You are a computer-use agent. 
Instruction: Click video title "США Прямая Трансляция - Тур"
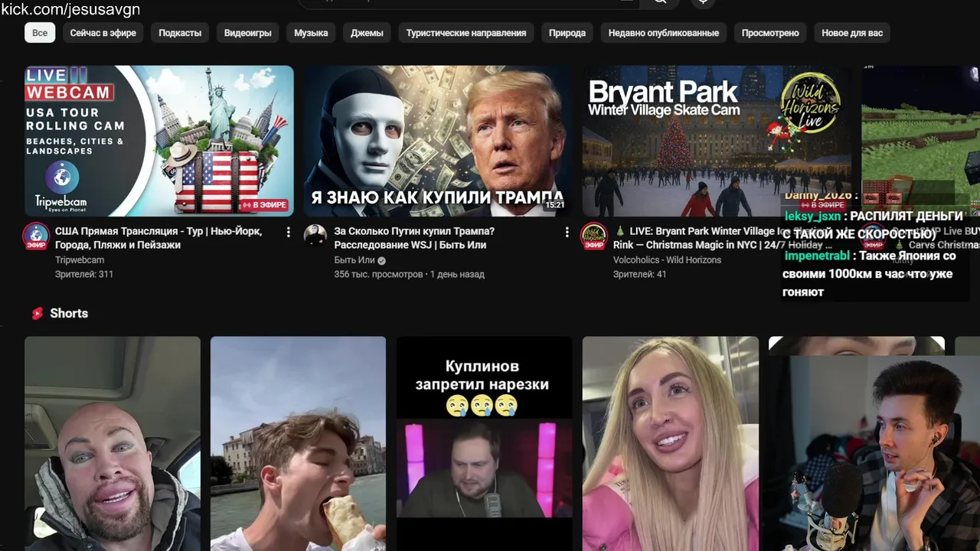[158, 238]
